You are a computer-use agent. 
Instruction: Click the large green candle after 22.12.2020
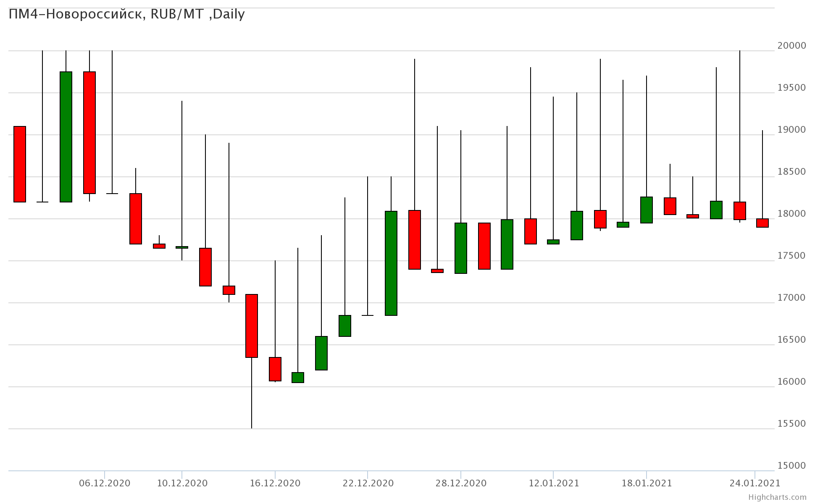tap(391, 263)
